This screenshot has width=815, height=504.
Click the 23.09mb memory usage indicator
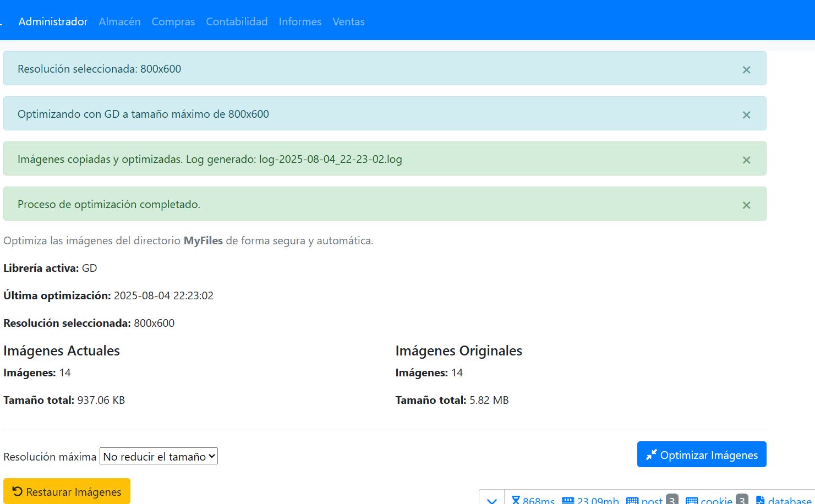590,500
